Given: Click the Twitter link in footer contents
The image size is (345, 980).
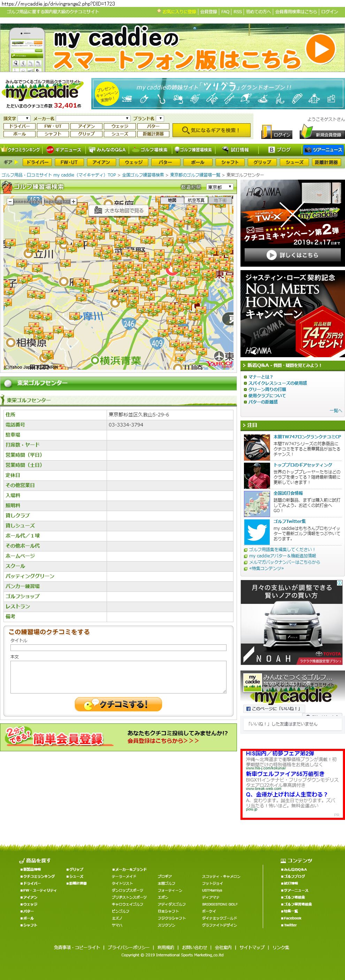Looking at the screenshot, I should (x=290, y=925).
